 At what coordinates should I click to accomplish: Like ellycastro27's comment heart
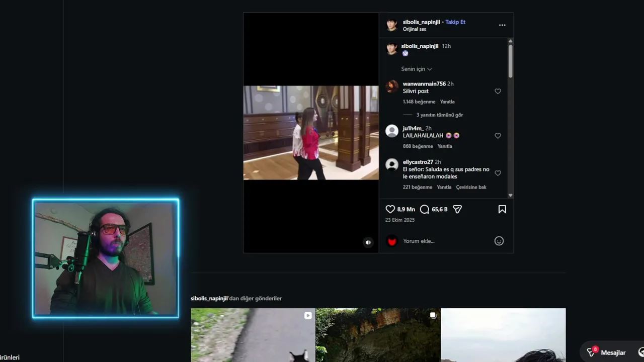pos(498,173)
